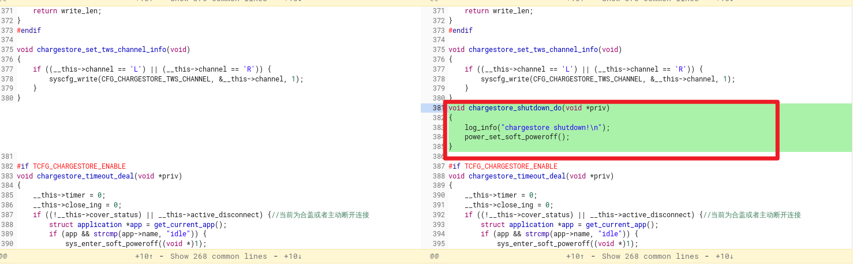Click #endif line in right pane
Screen dimensions: 868x264
pos(461,31)
